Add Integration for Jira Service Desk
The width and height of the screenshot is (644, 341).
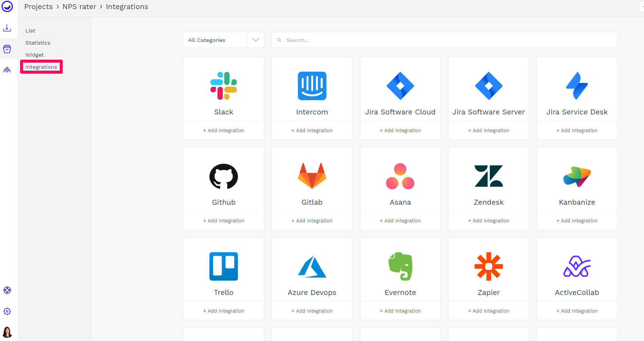click(x=577, y=130)
